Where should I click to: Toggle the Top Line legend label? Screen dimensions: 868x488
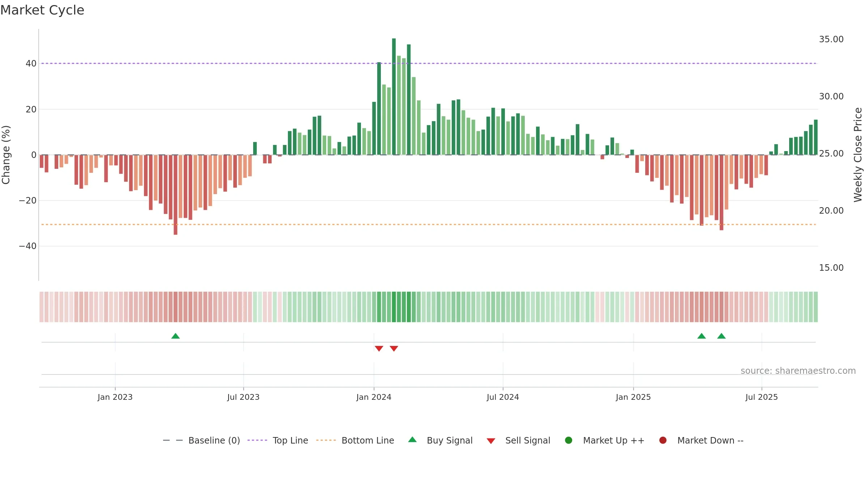point(290,440)
